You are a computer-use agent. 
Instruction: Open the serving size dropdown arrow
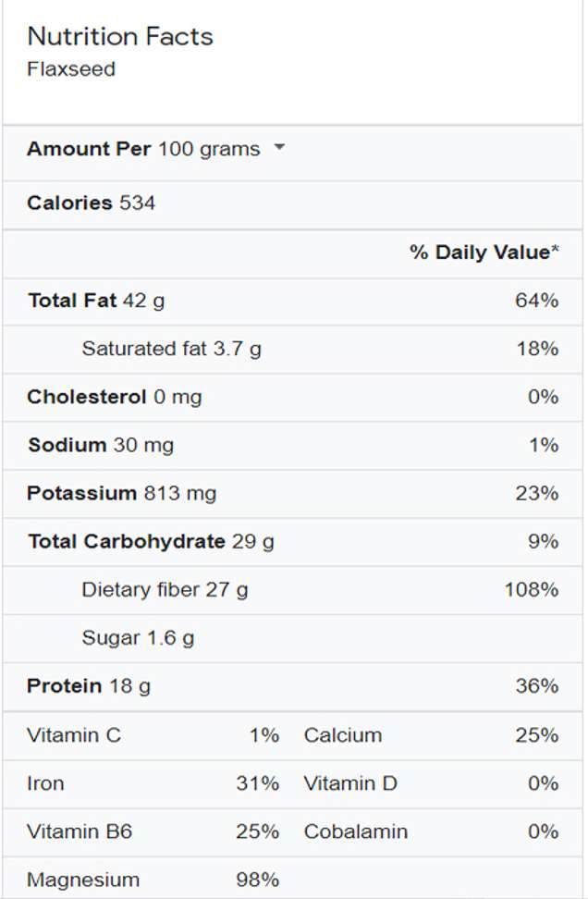click(279, 148)
